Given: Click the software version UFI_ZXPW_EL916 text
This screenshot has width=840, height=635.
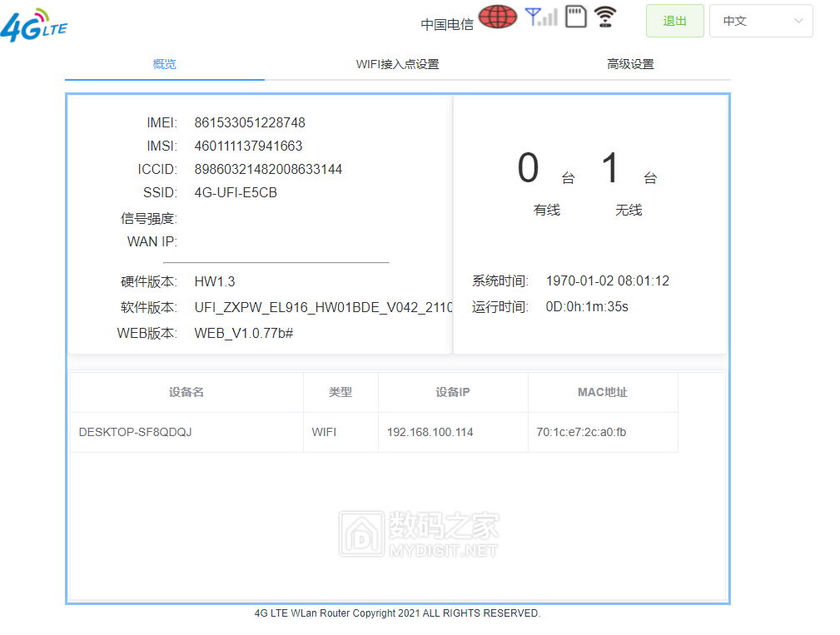Looking at the screenshot, I should click(x=323, y=307).
